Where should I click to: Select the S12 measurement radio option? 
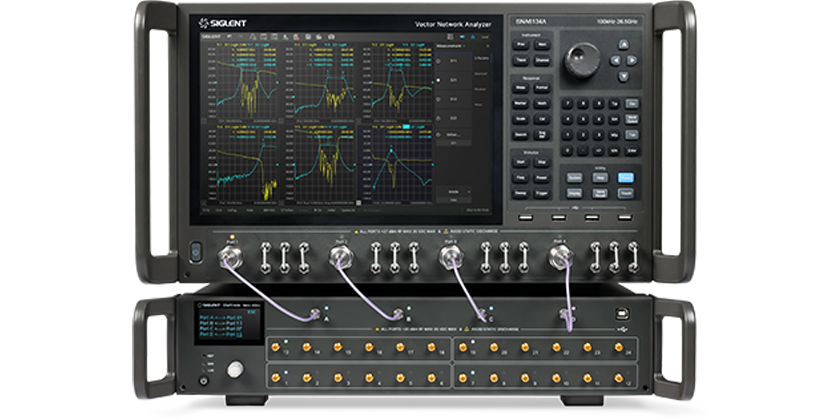[x=440, y=99]
